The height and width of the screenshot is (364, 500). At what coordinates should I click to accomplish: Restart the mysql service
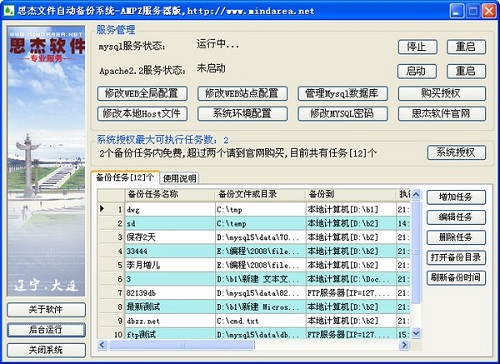[466, 47]
